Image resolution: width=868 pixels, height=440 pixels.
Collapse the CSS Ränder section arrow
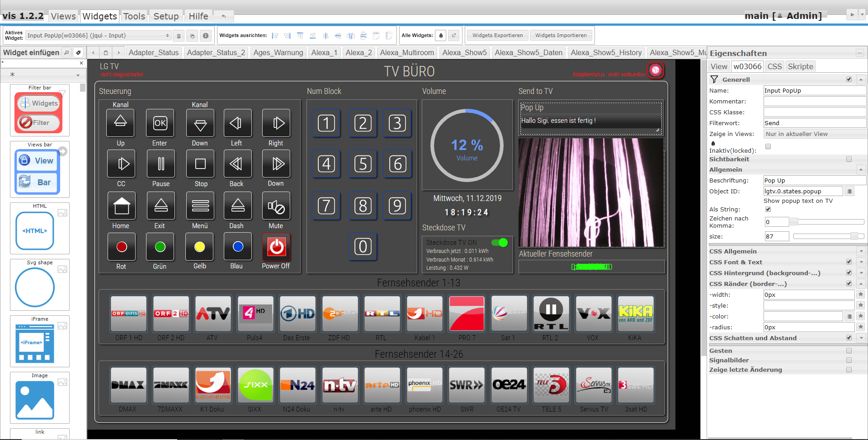coord(861,284)
